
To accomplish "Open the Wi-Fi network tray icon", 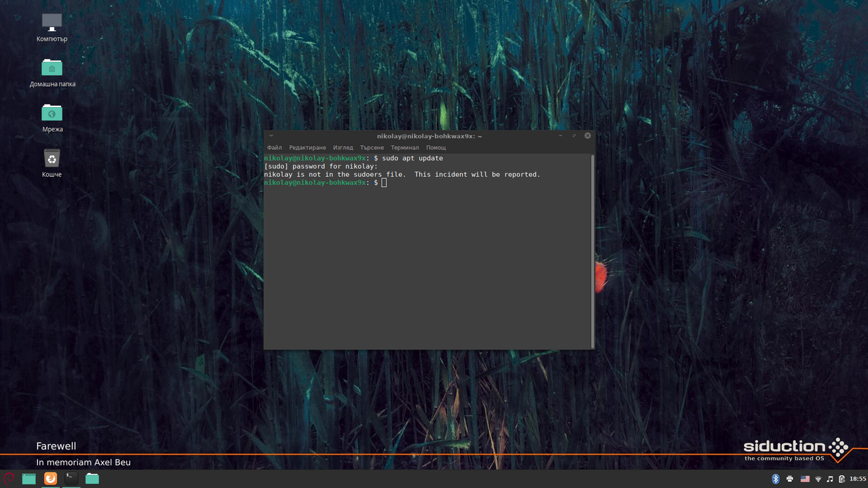I will (x=818, y=479).
